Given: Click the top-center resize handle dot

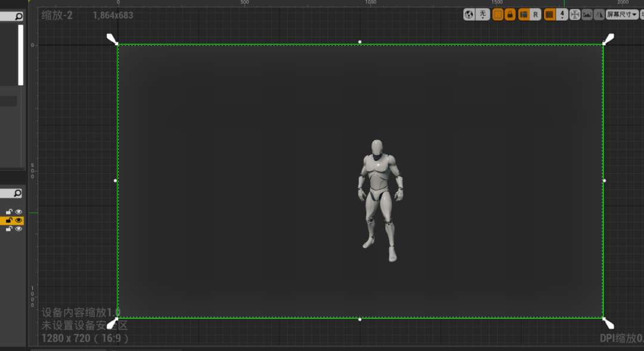Looking at the screenshot, I should tap(360, 42).
